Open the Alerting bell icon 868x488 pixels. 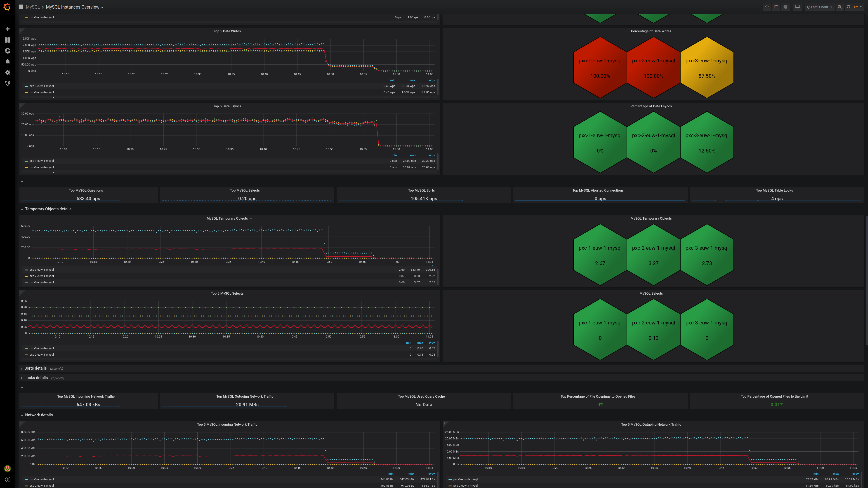coord(7,62)
